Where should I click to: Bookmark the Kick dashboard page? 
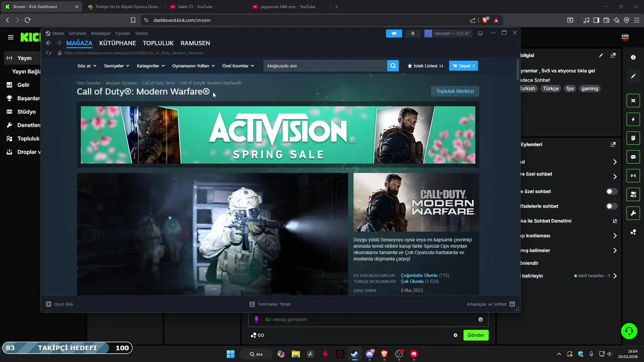pyautogui.click(x=133, y=20)
